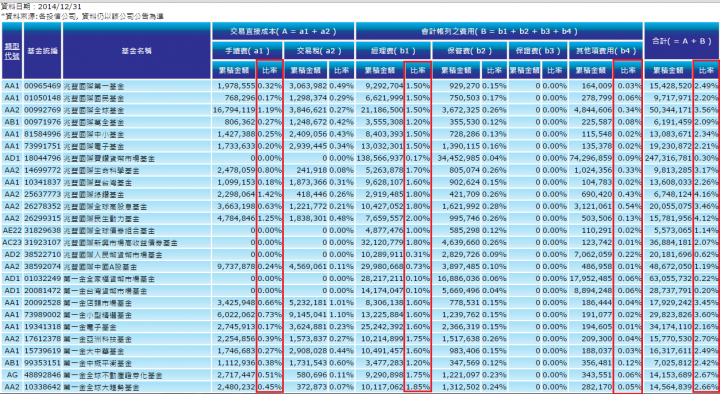
Task: Select the 會計帳列之費用 header spanning b1 to b4
Action: click(499, 31)
